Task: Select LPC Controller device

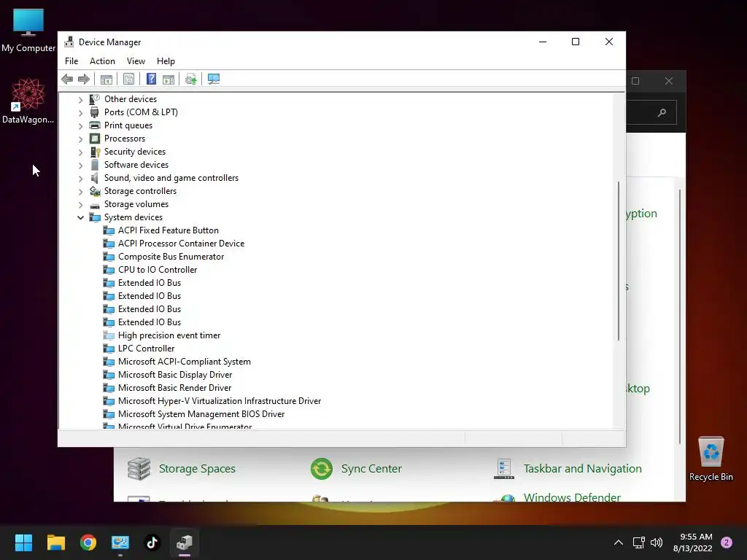Action: [x=146, y=349]
